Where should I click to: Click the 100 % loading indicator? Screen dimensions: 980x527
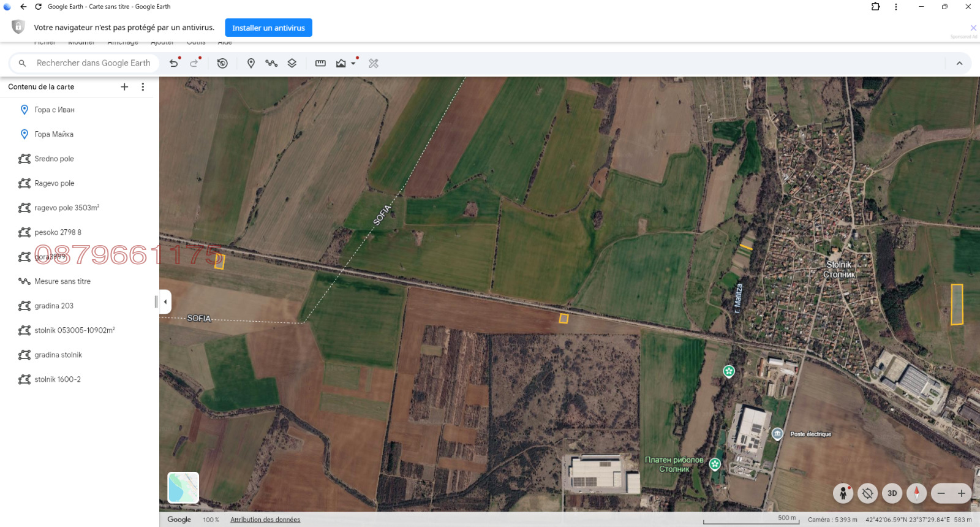(211, 520)
